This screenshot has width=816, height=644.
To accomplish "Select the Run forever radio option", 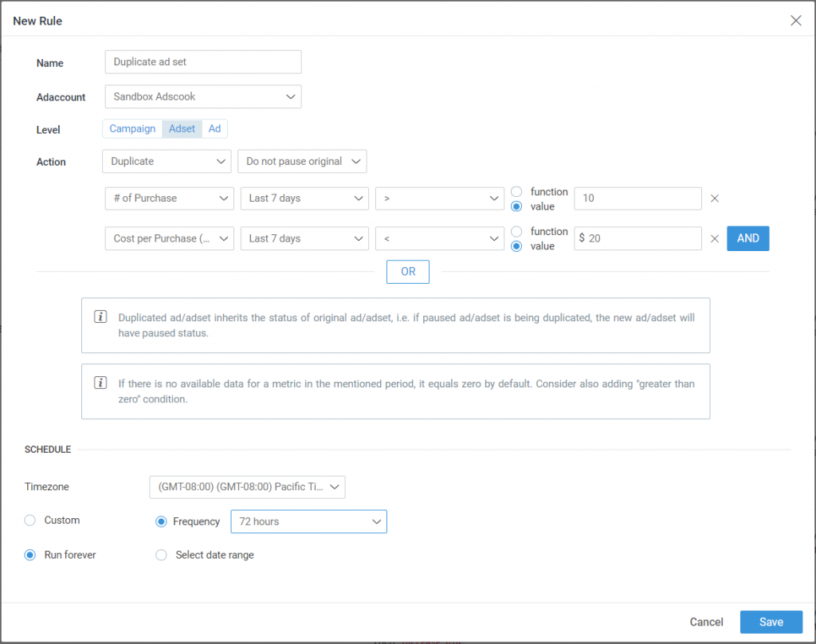I will click(30, 555).
